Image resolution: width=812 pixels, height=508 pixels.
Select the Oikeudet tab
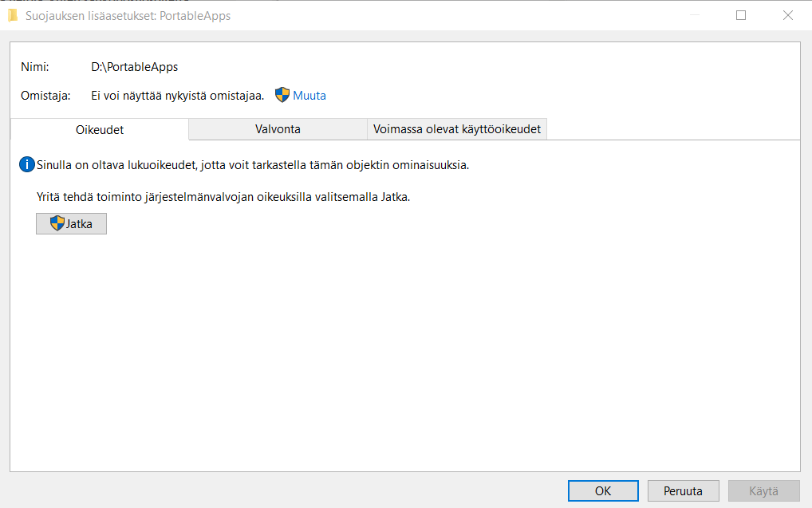click(100, 129)
